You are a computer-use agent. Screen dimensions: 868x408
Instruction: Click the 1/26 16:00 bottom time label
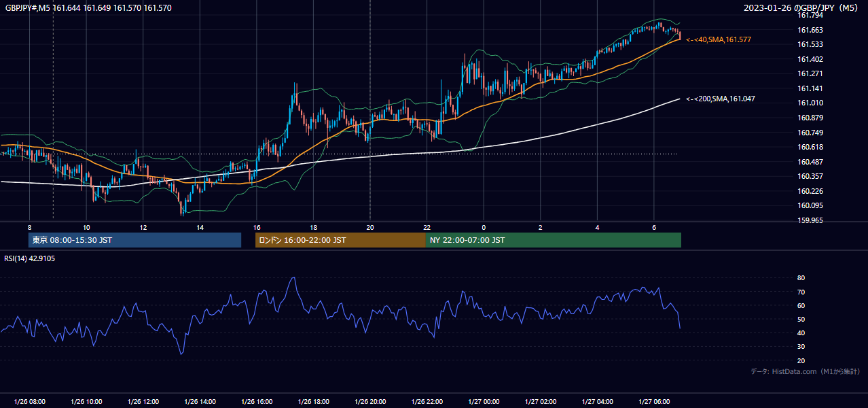point(257,402)
